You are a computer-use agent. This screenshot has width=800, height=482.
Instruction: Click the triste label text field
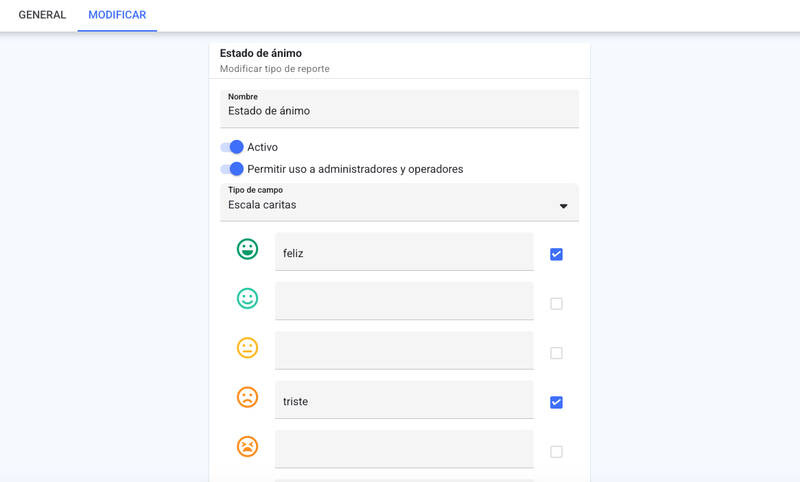tap(404, 400)
